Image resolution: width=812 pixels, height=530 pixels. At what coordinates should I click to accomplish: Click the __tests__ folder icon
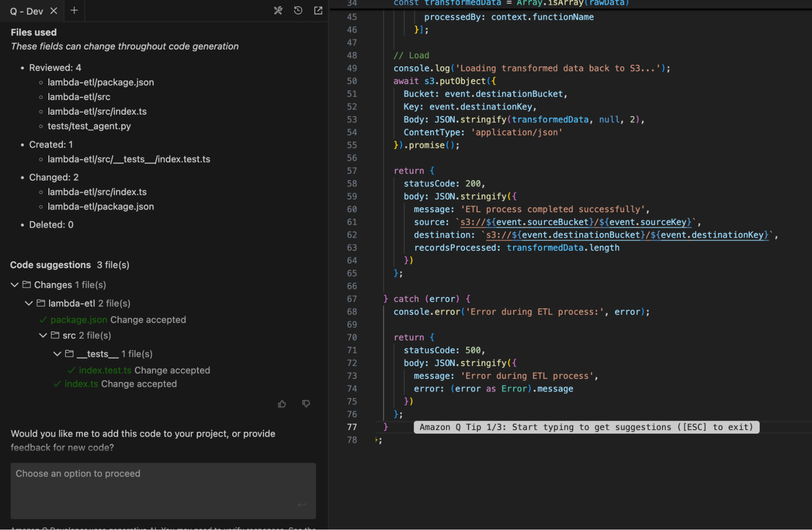pyautogui.click(x=69, y=354)
